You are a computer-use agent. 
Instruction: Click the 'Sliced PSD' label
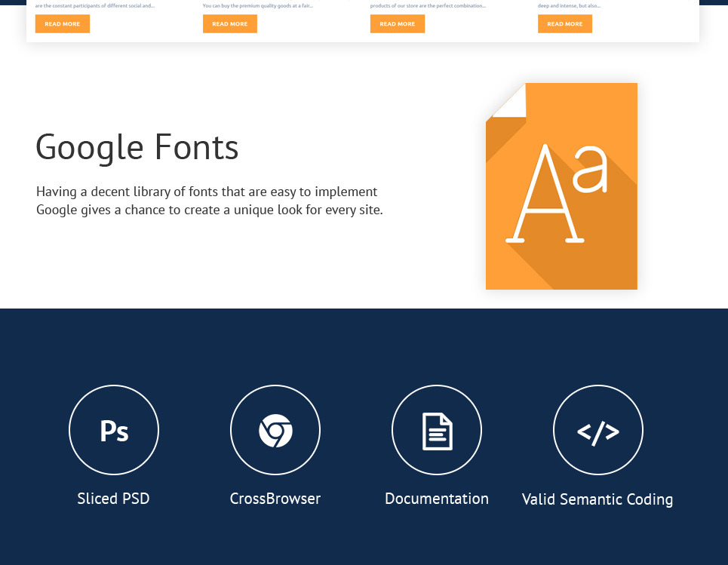pyautogui.click(x=113, y=499)
